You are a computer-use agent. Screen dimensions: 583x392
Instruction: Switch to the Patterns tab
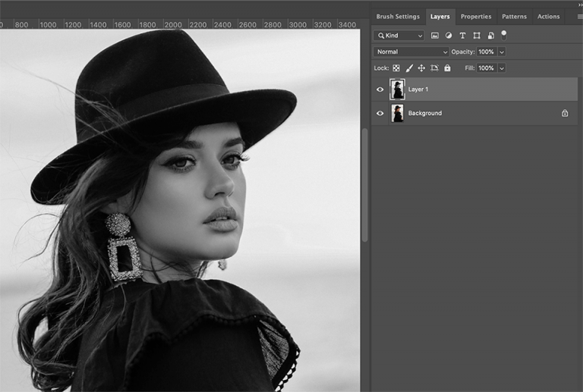[514, 17]
